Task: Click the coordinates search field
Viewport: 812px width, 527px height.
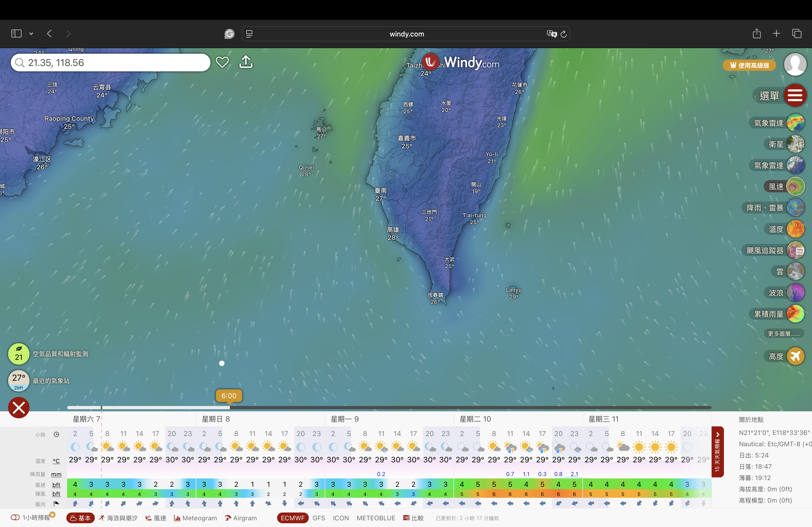Action: pyautogui.click(x=111, y=63)
